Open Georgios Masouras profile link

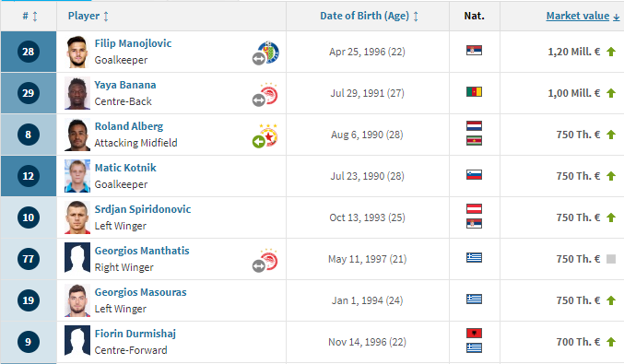coord(140,292)
